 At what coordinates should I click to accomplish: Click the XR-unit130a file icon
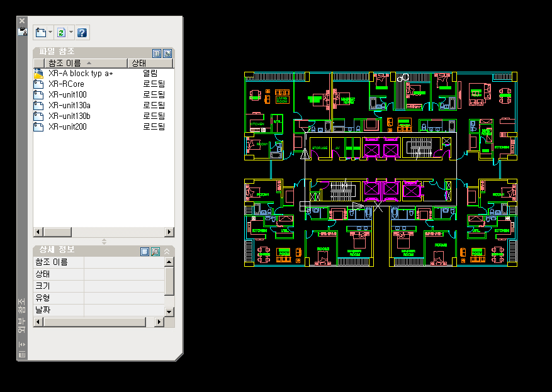click(x=38, y=106)
